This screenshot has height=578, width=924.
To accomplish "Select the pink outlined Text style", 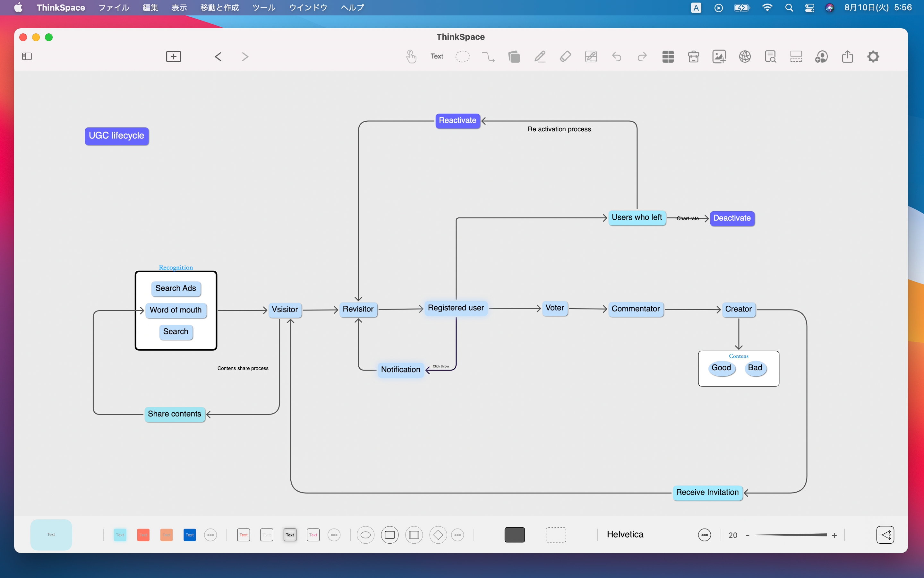I will click(313, 535).
